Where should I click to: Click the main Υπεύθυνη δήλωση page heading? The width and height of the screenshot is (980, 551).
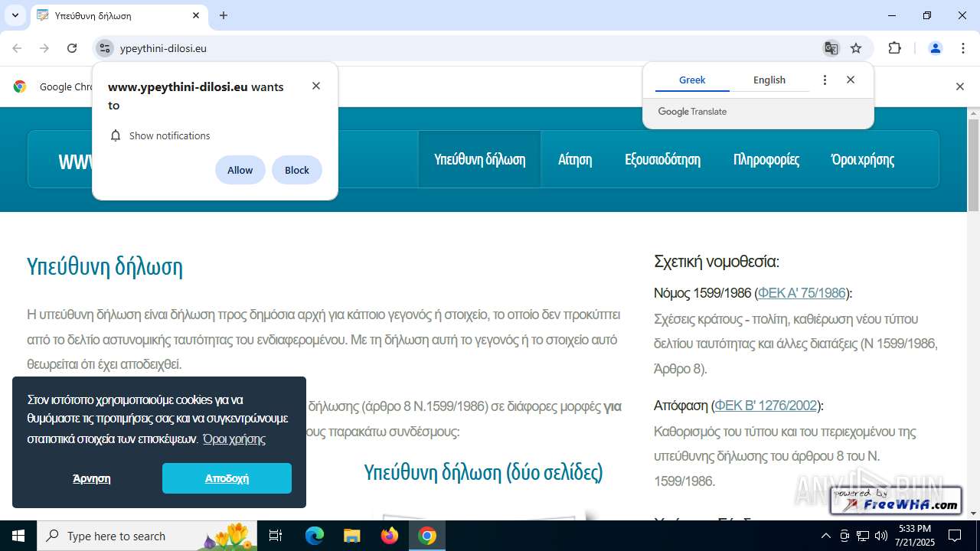[105, 266]
